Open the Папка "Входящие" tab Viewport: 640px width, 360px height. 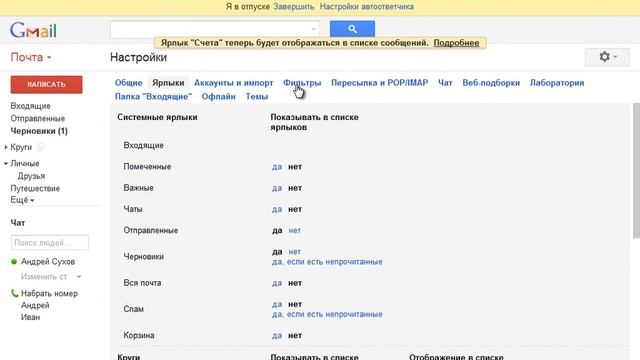click(153, 97)
